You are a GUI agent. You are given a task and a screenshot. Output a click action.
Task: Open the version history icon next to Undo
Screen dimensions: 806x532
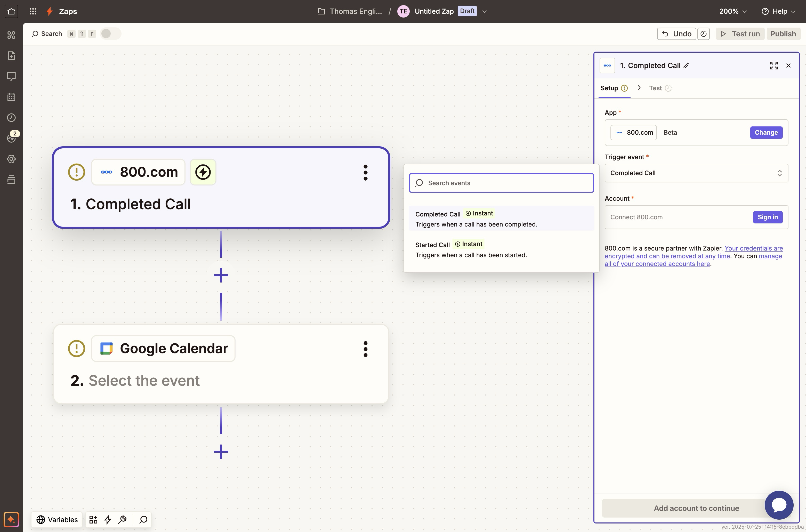pos(704,34)
